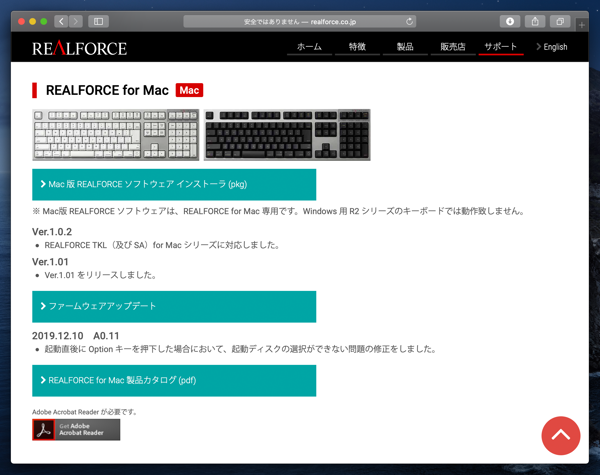
Task: Click the Adobe Acrobat Reader が必要です text
Action: click(x=85, y=412)
